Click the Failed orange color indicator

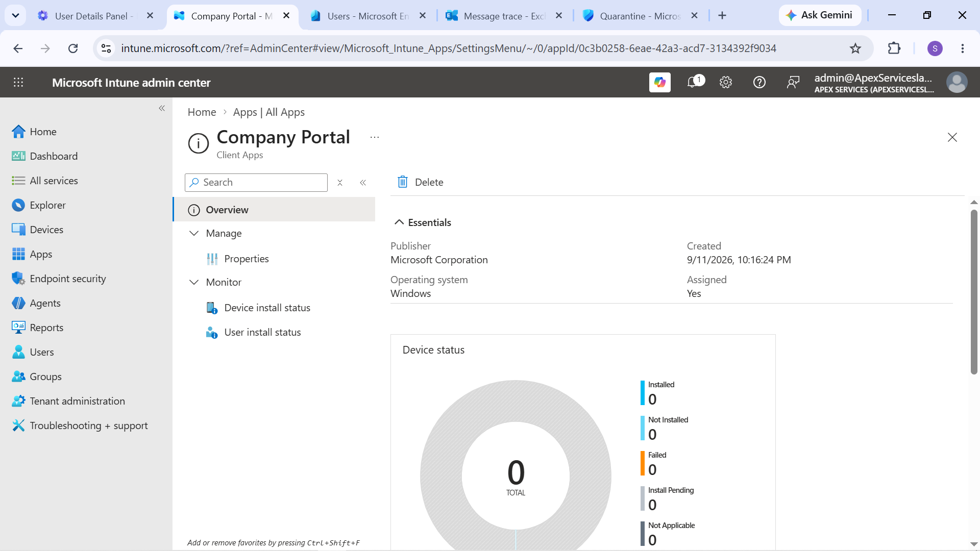(x=643, y=463)
